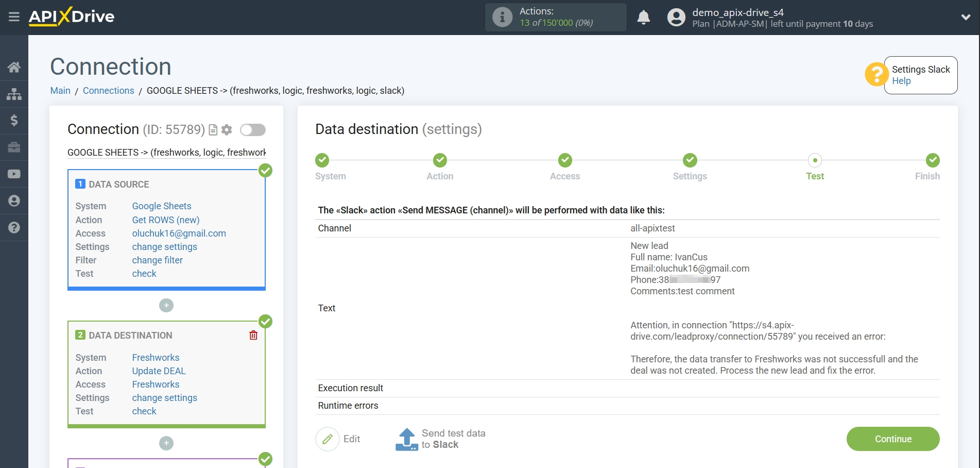980x468 pixels.
Task: Open the connection log document icon
Action: (213, 130)
